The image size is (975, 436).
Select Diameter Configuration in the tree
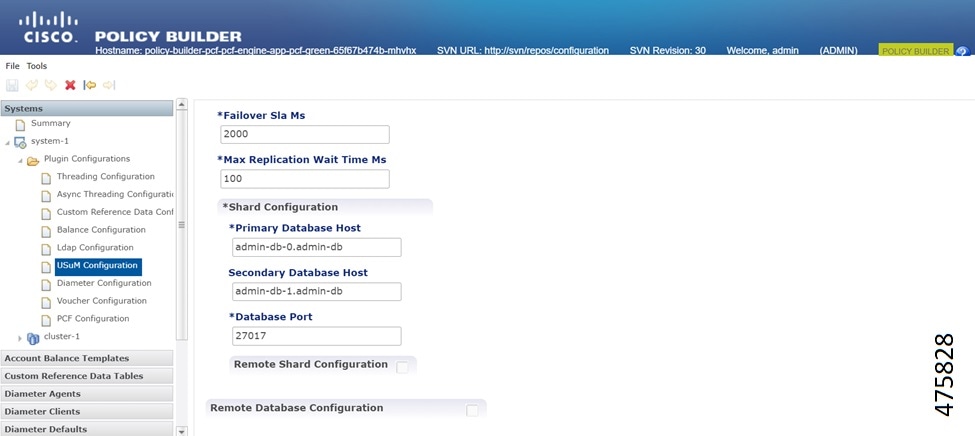(x=104, y=283)
